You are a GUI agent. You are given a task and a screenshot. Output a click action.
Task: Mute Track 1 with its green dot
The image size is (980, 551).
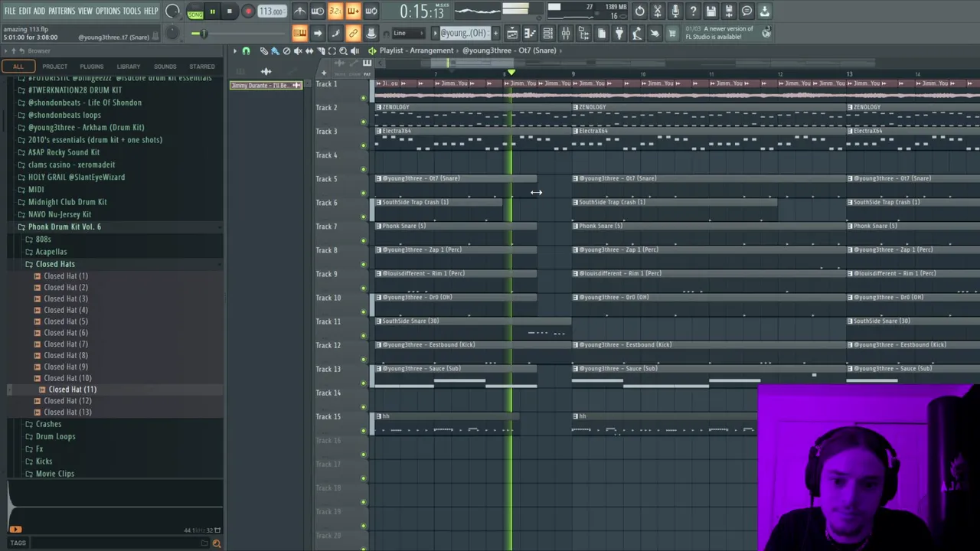[x=364, y=98]
